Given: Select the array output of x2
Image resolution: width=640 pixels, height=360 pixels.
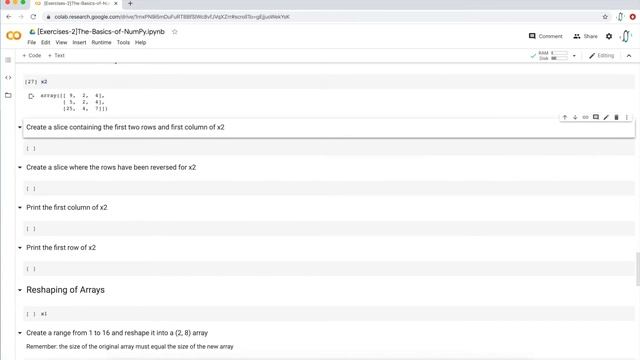Looking at the screenshot, I should 74,102.
